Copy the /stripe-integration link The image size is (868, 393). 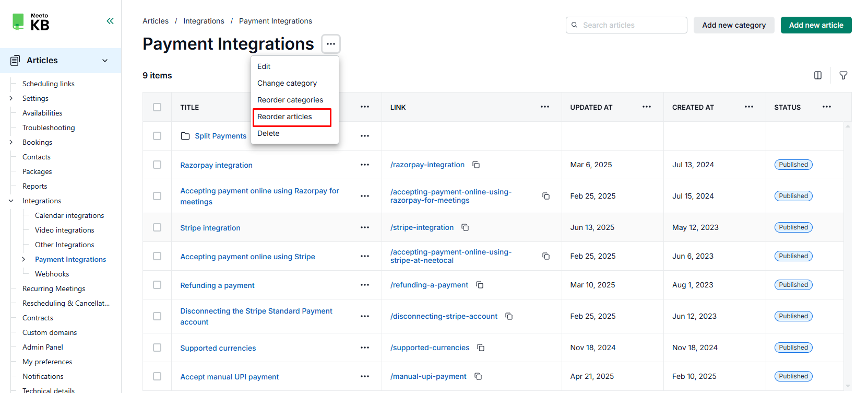pos(465,227)
